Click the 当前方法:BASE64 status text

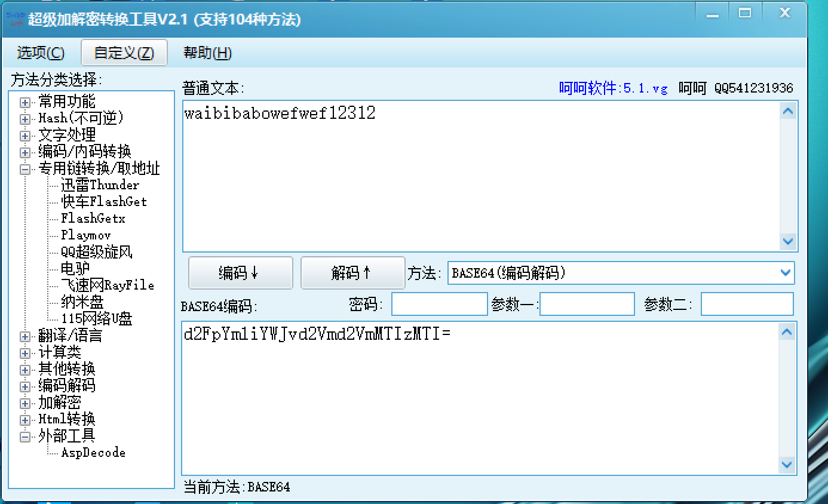(237, 487)
